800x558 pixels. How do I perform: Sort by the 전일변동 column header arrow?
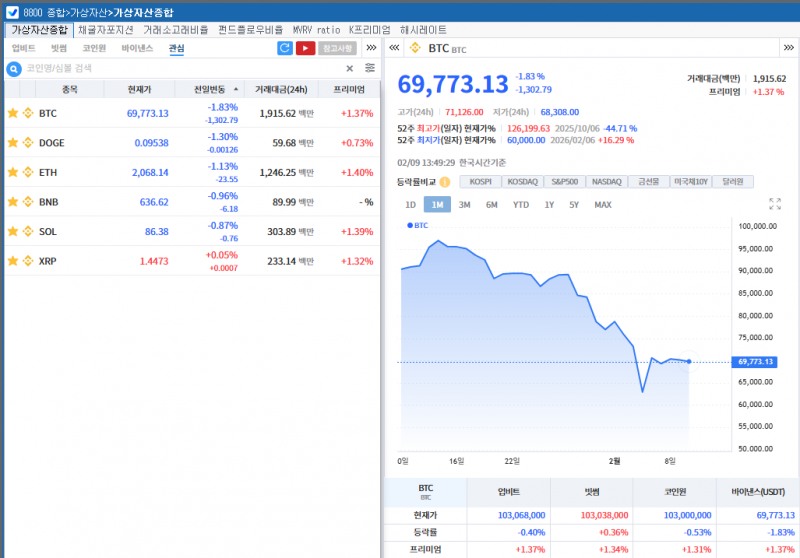(236, 89)
